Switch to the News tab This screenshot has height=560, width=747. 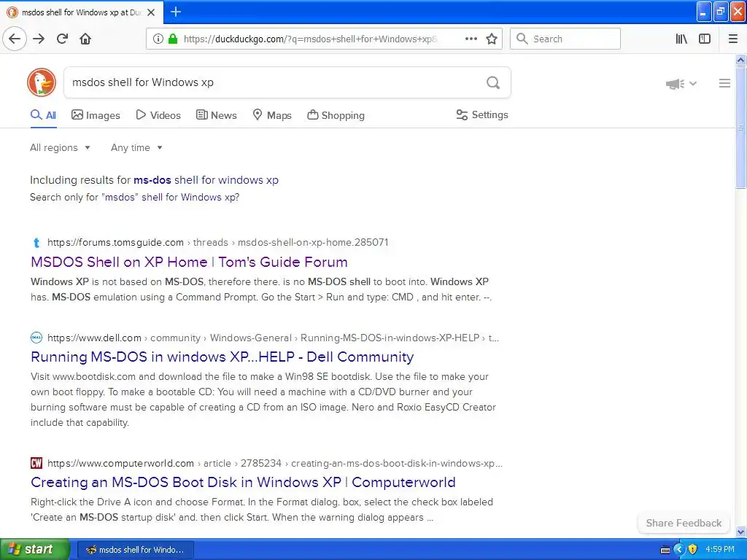pos(216,115)
